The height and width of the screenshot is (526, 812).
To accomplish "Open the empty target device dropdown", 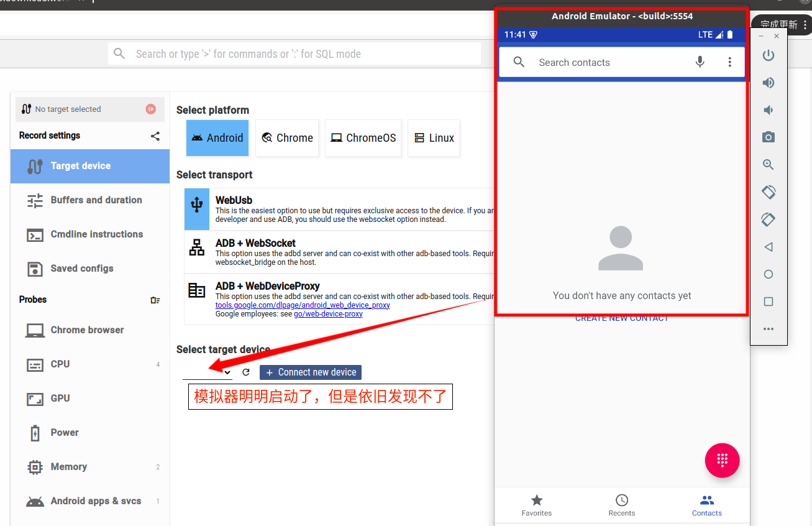I will pyautogui.click(x=208, y=372).
